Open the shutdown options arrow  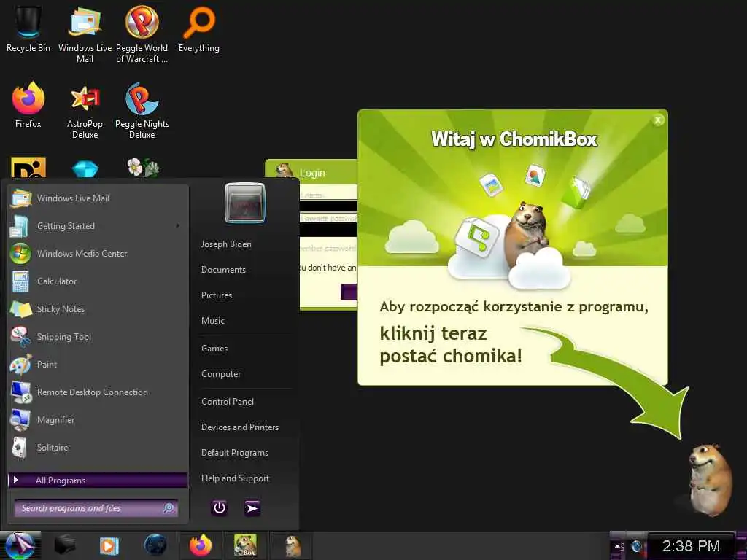coord(252,508)
